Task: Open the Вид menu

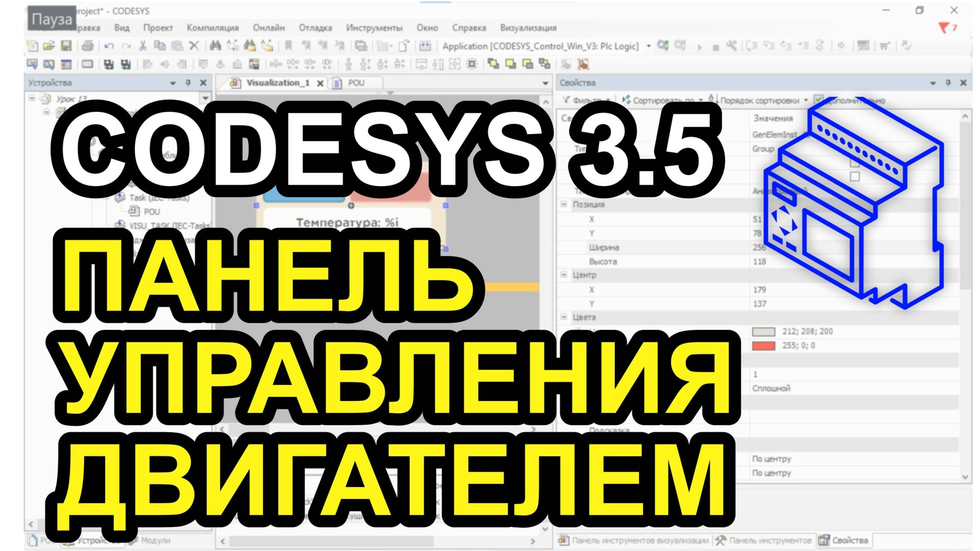Action: pos(121,28)
